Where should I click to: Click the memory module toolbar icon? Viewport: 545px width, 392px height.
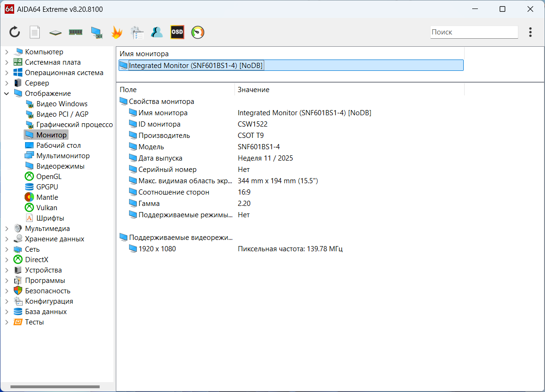[76, 32]
